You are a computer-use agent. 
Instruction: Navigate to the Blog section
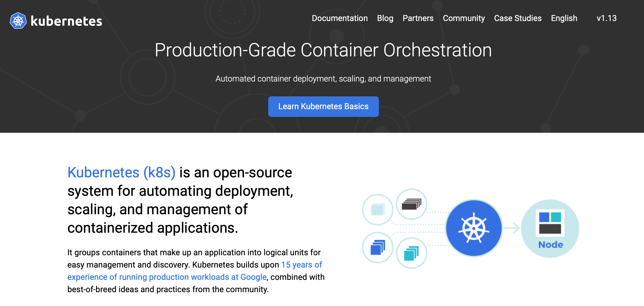(x=385, y=18)
